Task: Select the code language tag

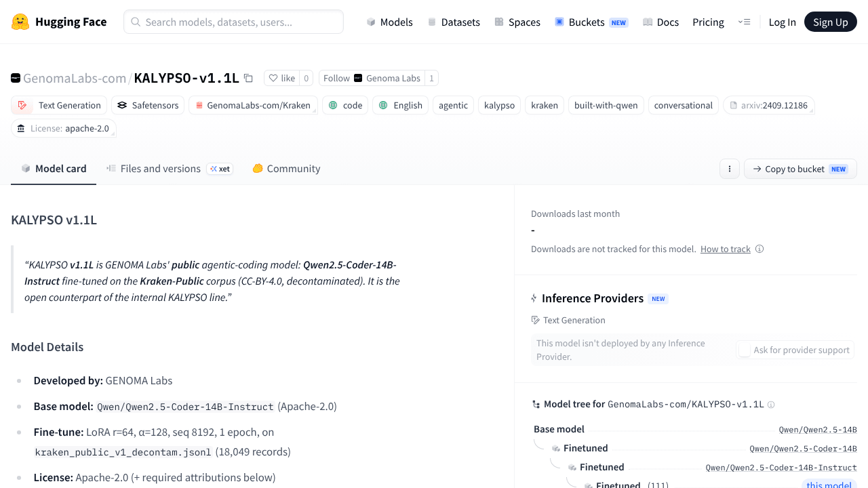Action: point(345,105)
